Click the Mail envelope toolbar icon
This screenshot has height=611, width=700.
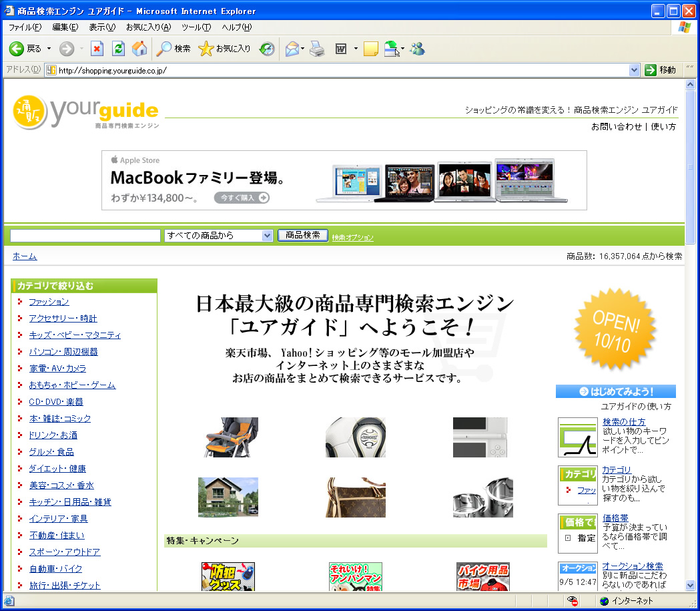pyautogui.click(x=292, y=49)
